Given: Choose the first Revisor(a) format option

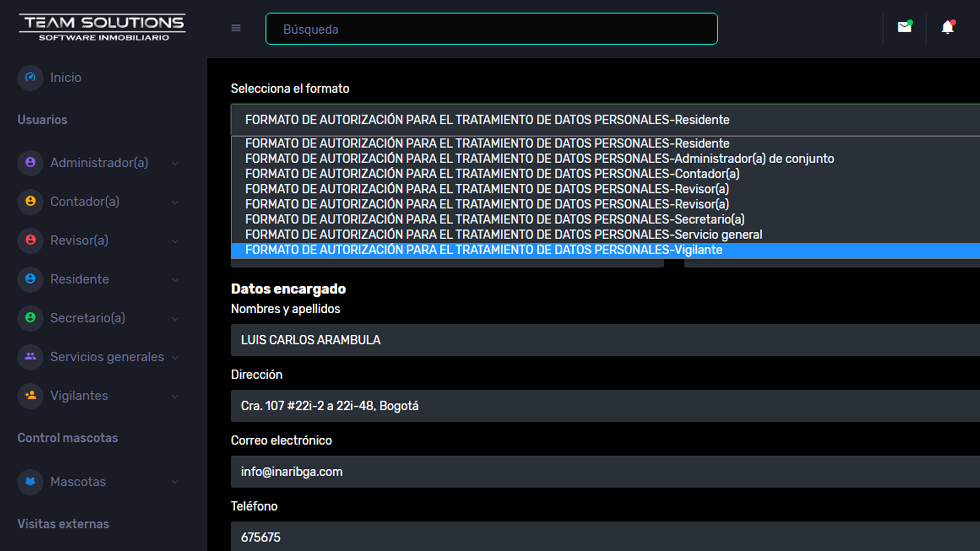Looking at the screenshot, I should (605, 189).
